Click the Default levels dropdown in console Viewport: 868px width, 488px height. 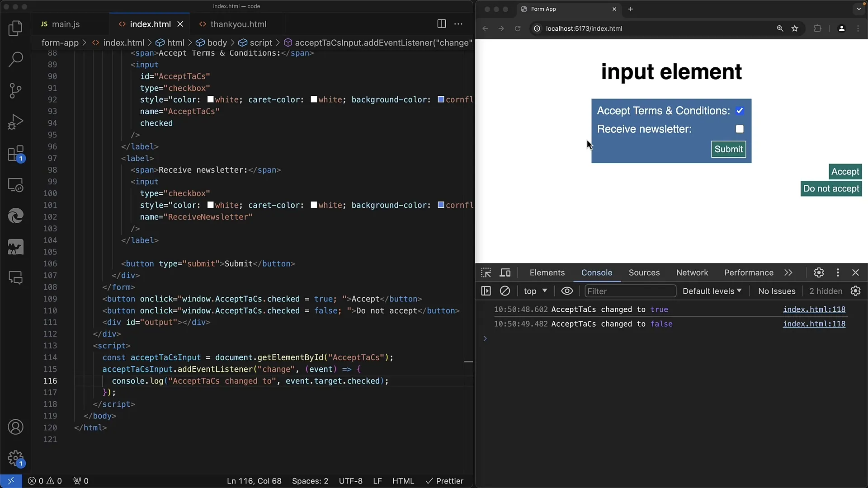click(x=712, y=291)
